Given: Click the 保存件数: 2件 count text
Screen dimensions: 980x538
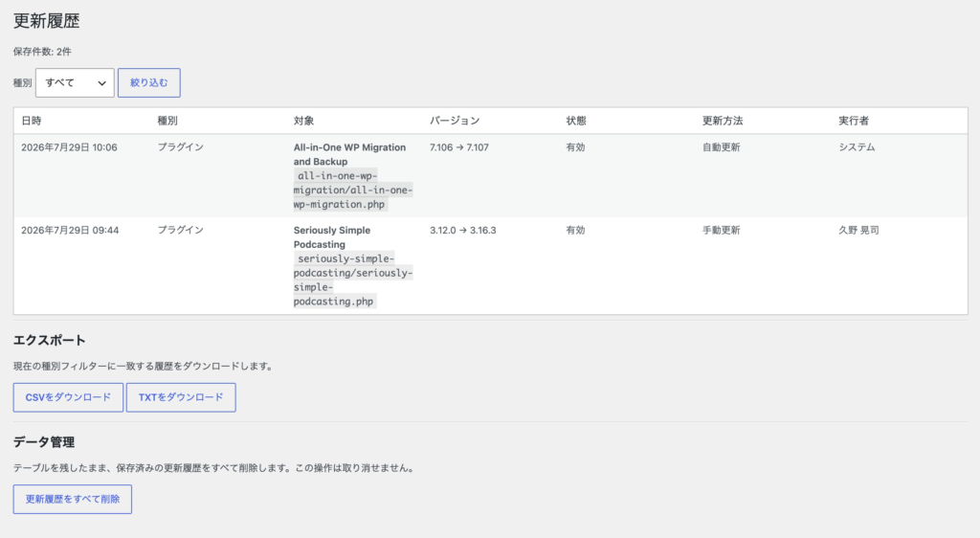Looking at the screenshot, I should 42,52.
